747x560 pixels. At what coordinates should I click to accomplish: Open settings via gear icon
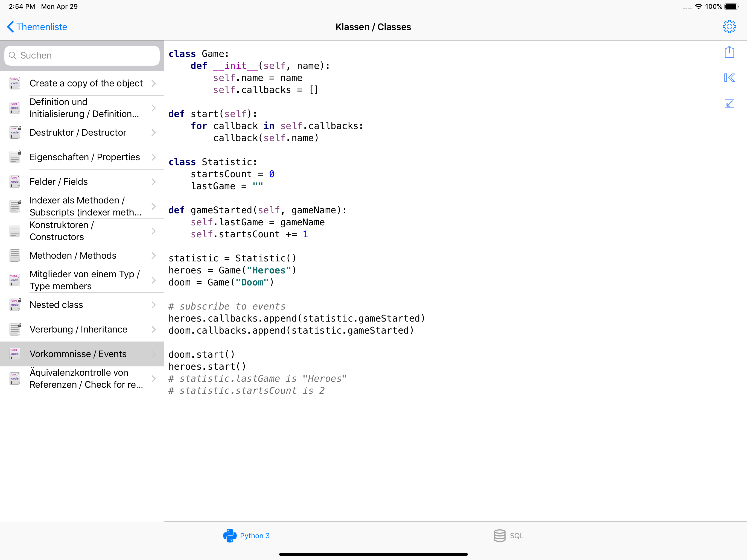[x=729, y=27]
